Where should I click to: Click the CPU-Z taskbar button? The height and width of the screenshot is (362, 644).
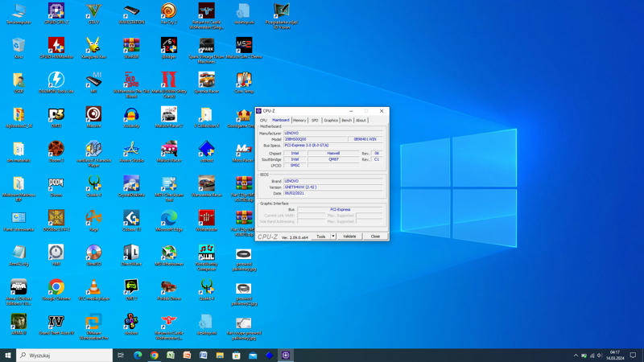pyautogui.click(x=286, y=355)
